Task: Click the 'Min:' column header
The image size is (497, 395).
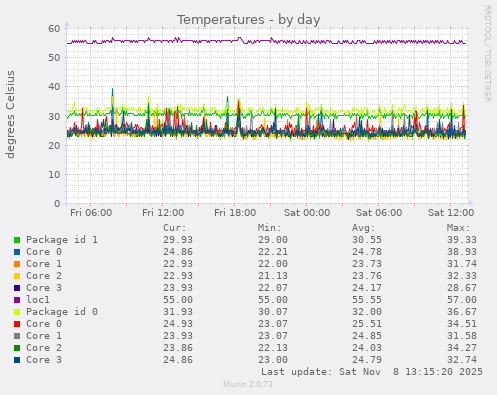Action: coord(269,228)
